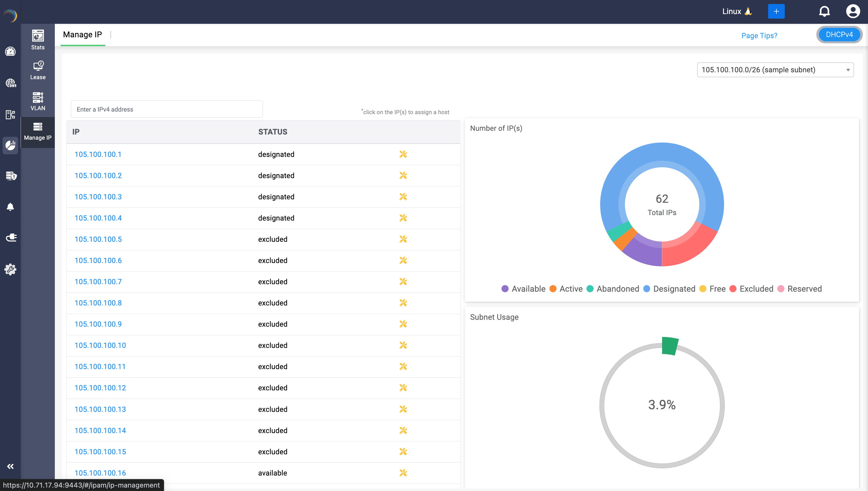The height and width of the screenshot is (491, 868).
Task: Select Manage IP in side menu
Action: pos(38,132)
